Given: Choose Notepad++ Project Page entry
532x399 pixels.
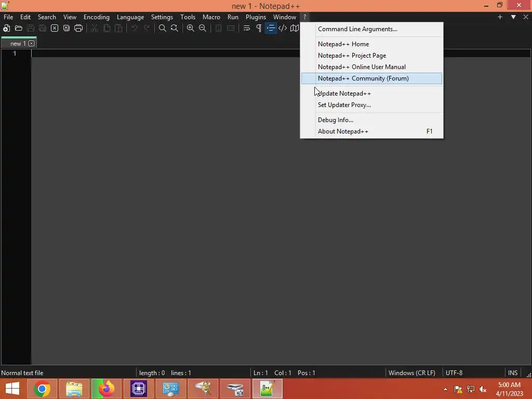Looking at the screenshot, I should pos(371,56).
